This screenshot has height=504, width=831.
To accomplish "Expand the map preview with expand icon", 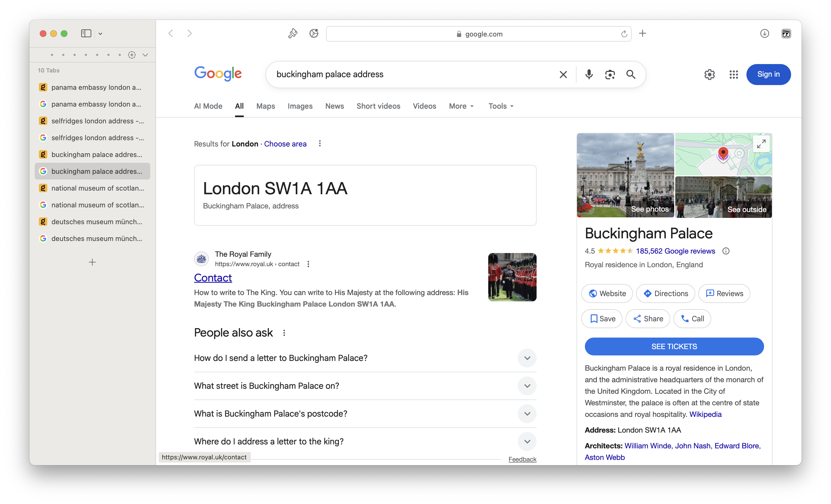I will tap(761, 144).
